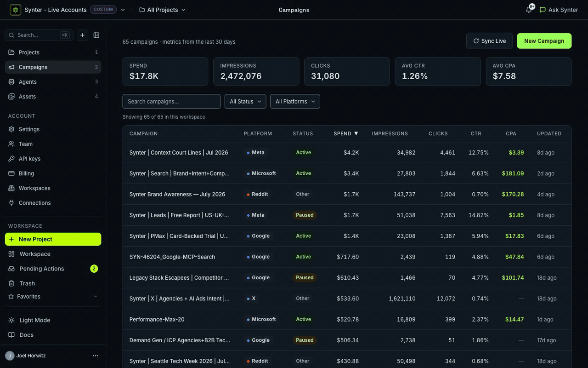Click the Search campaigns input field
The height and width of the screenshot is (368, 588).
171,101
